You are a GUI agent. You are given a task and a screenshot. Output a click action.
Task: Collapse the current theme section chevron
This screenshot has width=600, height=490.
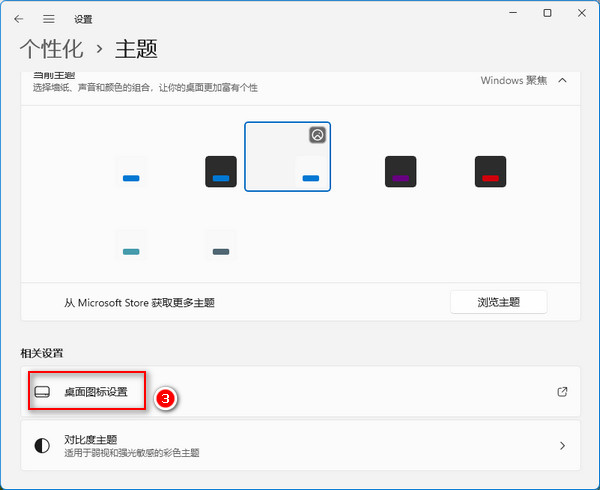point(562,80)
